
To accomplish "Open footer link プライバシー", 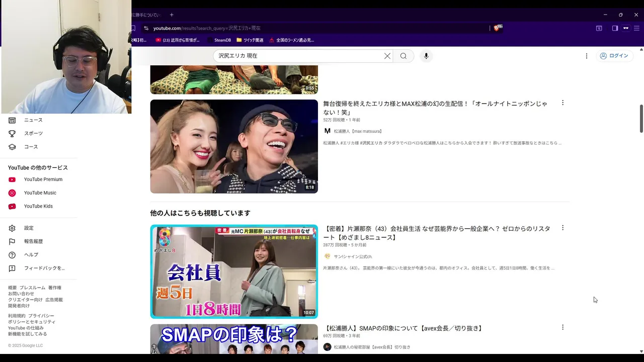I will tap(41, 316).
